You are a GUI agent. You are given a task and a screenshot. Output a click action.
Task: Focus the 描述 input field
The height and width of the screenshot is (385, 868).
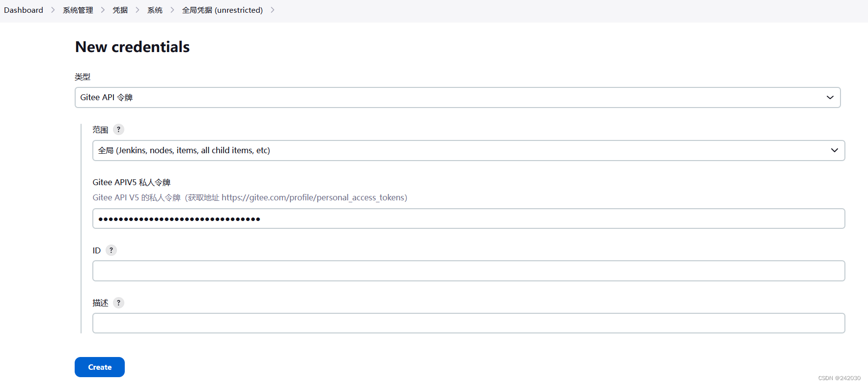[469, 323]
